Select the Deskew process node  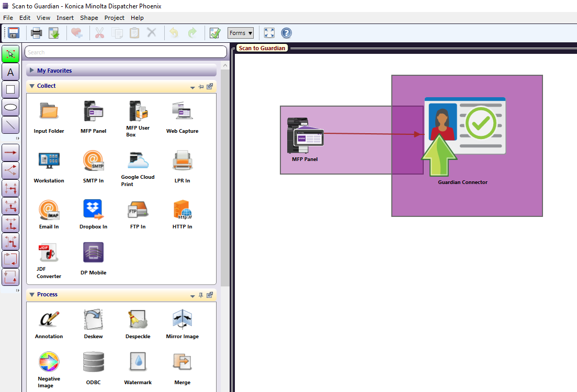pyautogui.click(x=94, y=325)
